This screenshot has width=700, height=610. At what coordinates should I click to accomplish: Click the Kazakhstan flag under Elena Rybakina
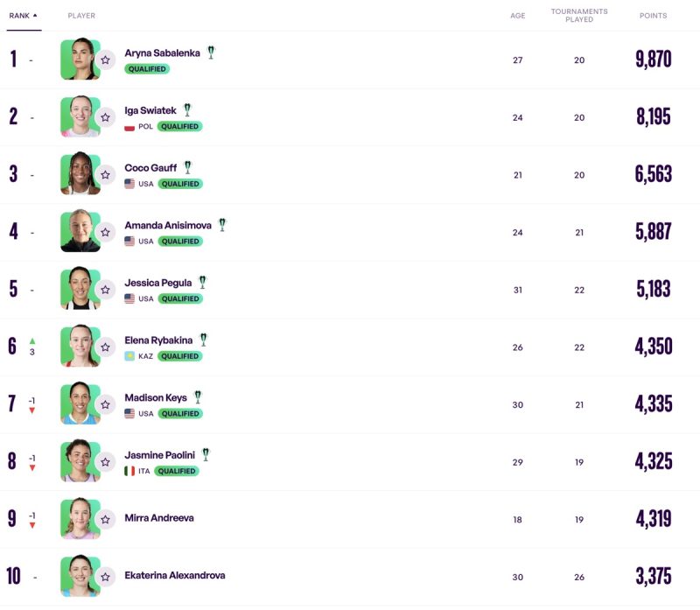(x=129, y=356)
